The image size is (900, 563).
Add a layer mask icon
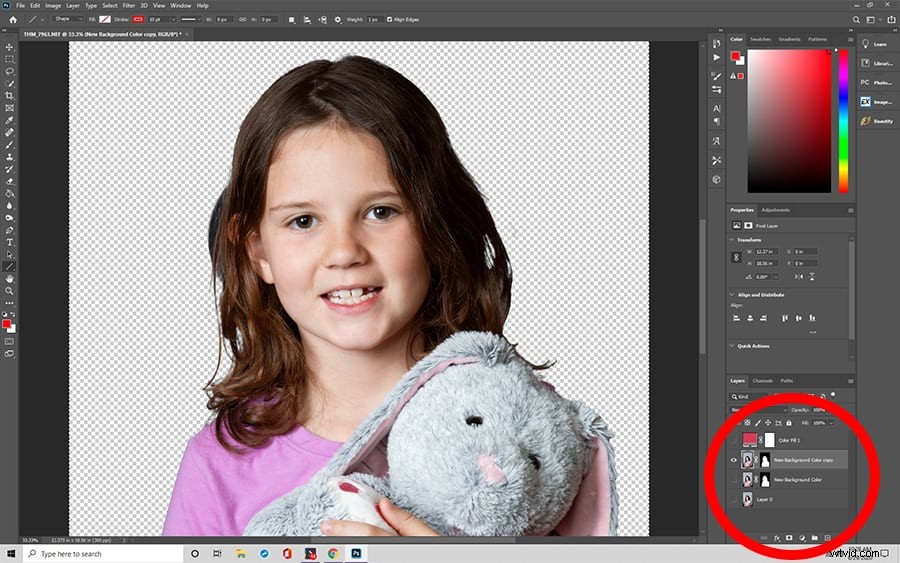point(789,538)
